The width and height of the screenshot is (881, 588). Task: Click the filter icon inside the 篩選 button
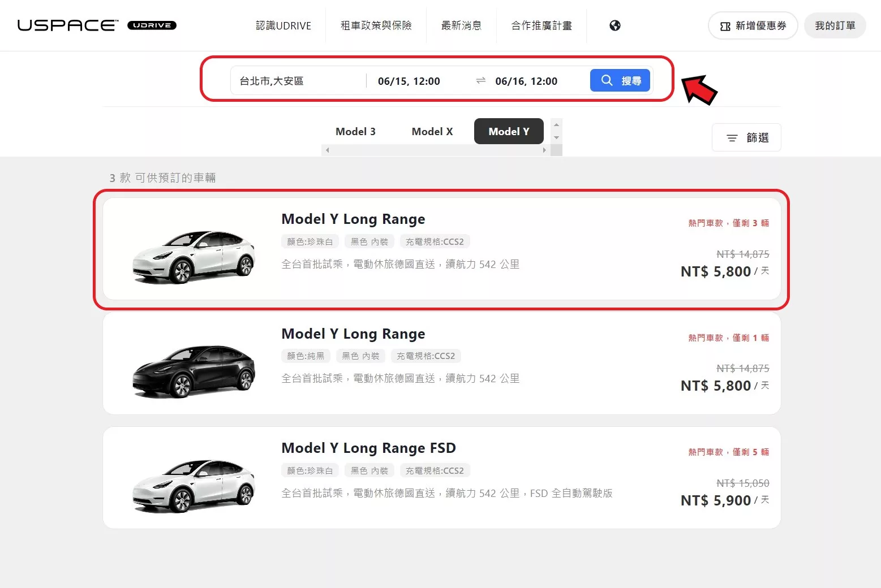[731, 137]
